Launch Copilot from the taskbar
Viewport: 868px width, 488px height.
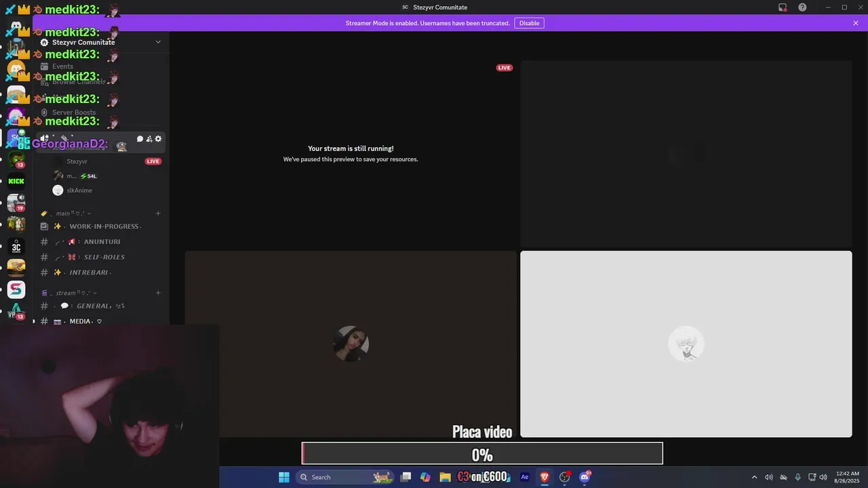(x=425, y=477)
